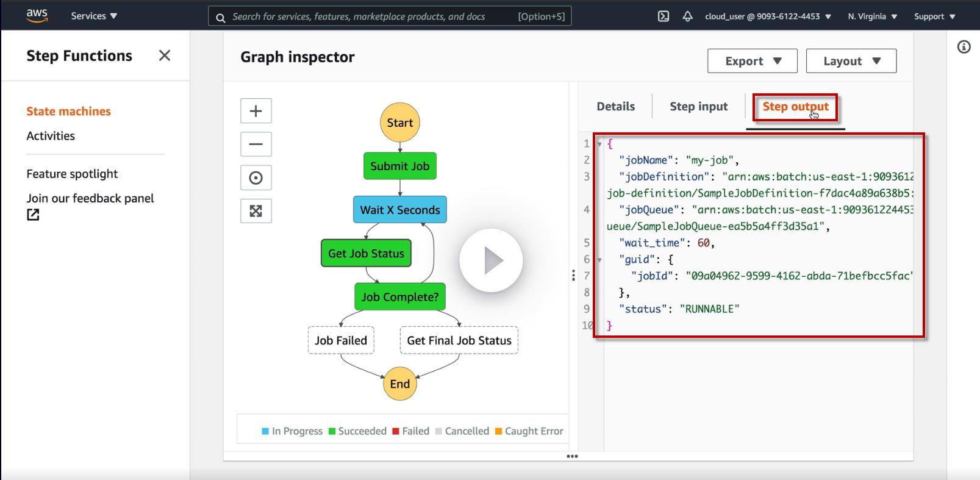Viewport: 980px width, 480px height.
Task: Open the Export dropdown
Action: coord(752,61)
